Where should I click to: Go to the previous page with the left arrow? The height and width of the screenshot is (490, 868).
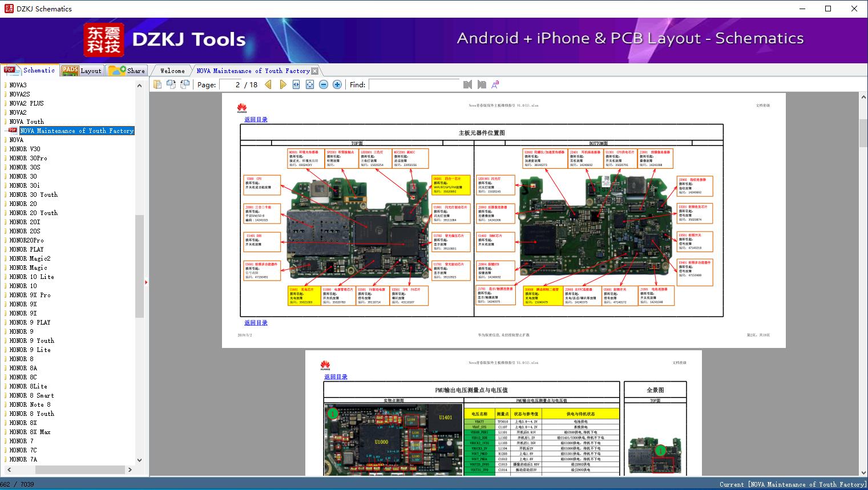click(x=269, y=84)
